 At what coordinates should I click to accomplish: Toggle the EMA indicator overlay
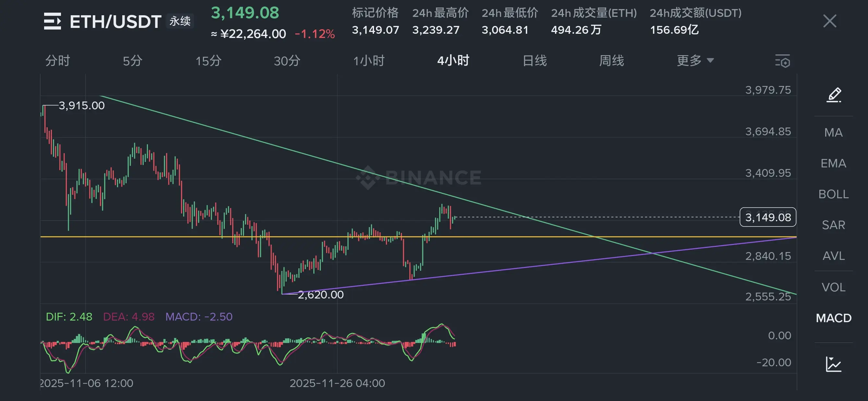point(833,164)
